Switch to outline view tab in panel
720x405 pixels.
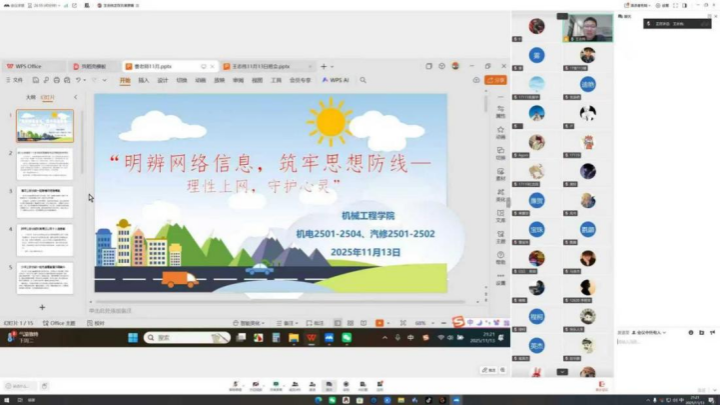[30, 98]
